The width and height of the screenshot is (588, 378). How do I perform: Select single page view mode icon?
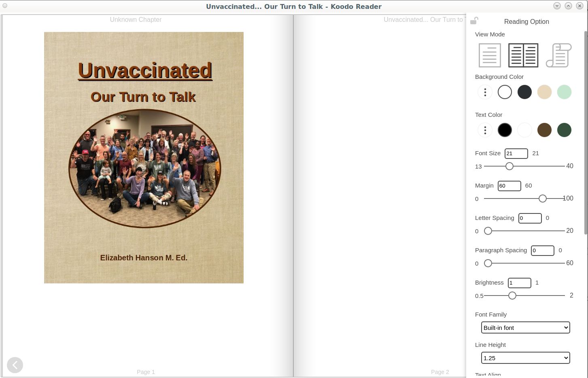coord(490,55)
